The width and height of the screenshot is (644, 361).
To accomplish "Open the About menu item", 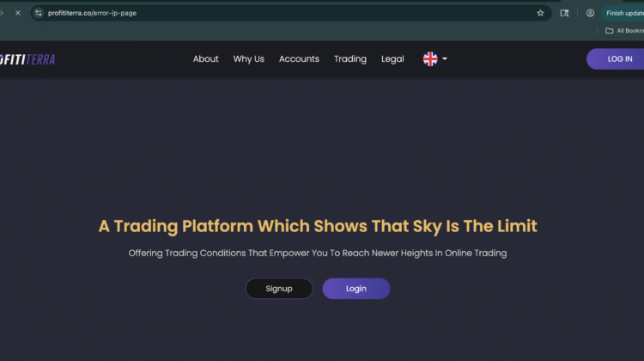I will pos(205,59).
